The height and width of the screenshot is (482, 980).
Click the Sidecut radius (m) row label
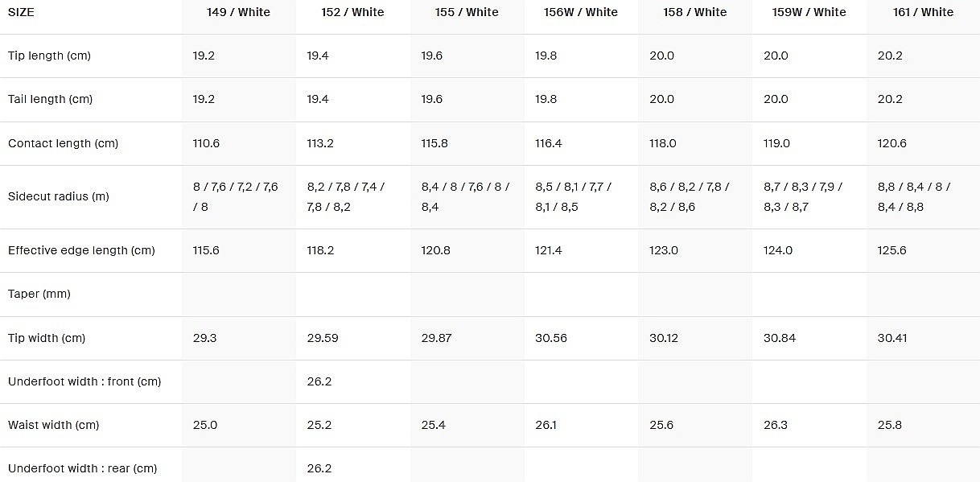(x=58, y=196)
